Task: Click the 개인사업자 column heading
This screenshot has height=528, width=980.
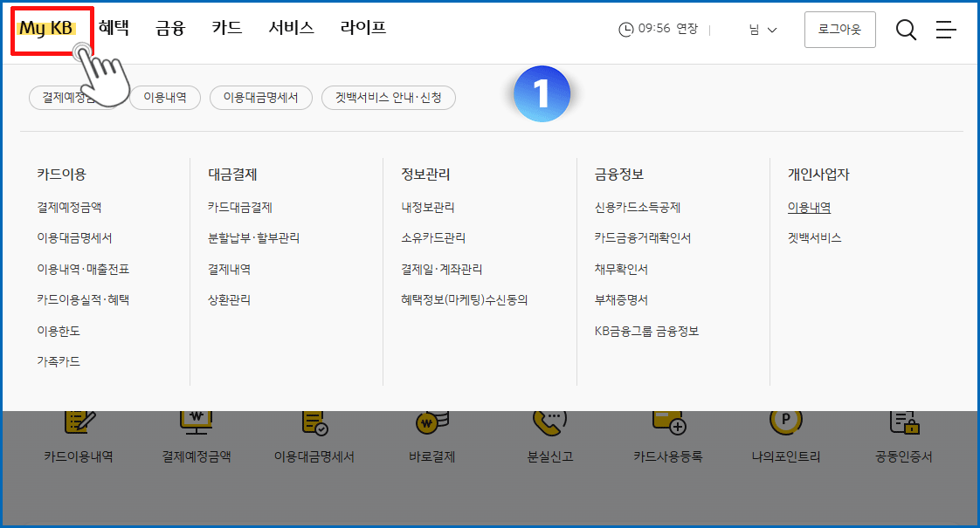Action: point(818,175)
